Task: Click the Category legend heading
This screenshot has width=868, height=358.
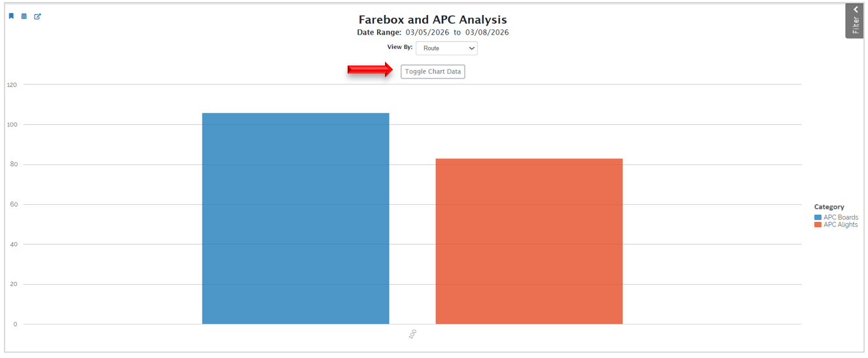Action: pyautogui.click(x=829, y=207)
